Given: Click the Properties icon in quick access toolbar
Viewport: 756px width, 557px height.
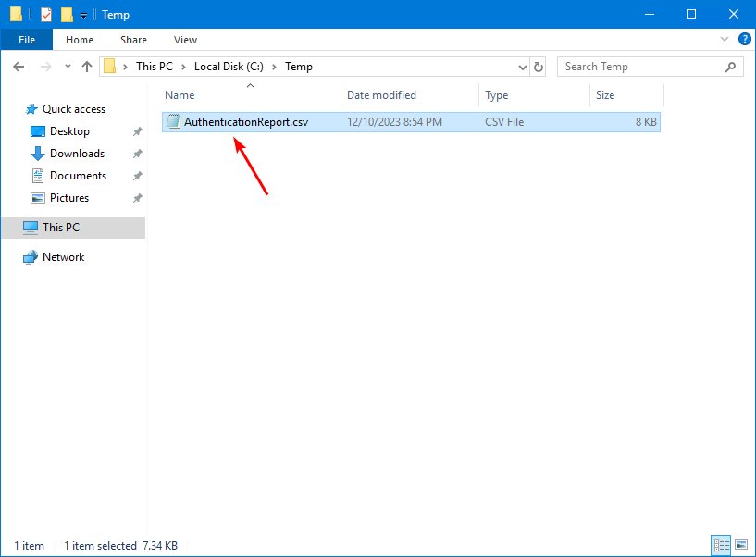Looking at the screenshot, I should pos(46,15).
